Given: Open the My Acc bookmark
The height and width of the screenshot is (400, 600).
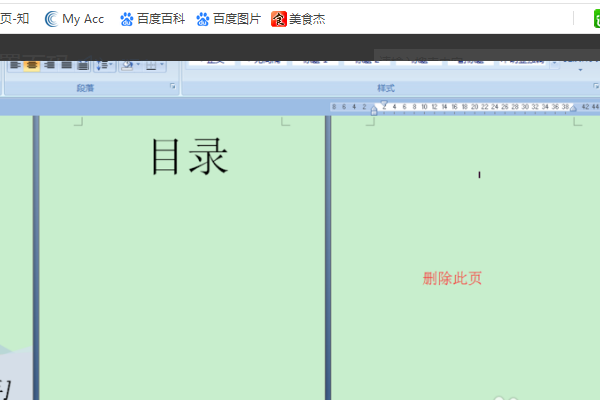Looking at the screenshot, I should point(74,19).
